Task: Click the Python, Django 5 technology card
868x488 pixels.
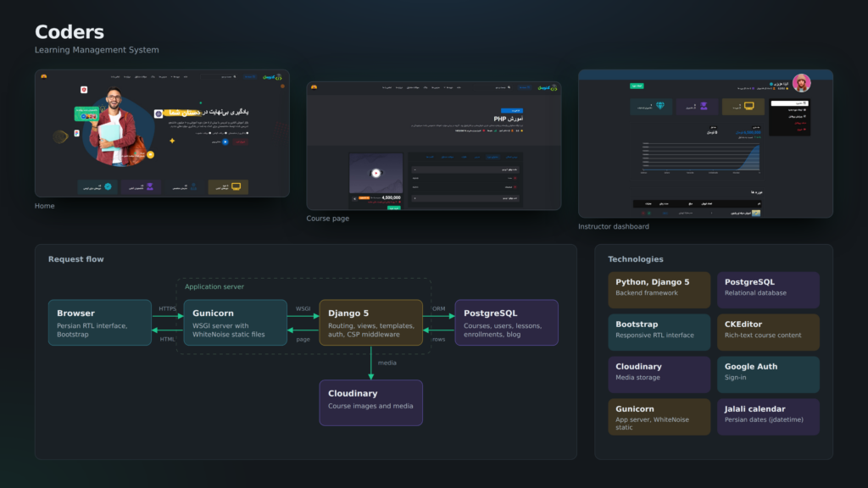Action: [x=659, y=290]
